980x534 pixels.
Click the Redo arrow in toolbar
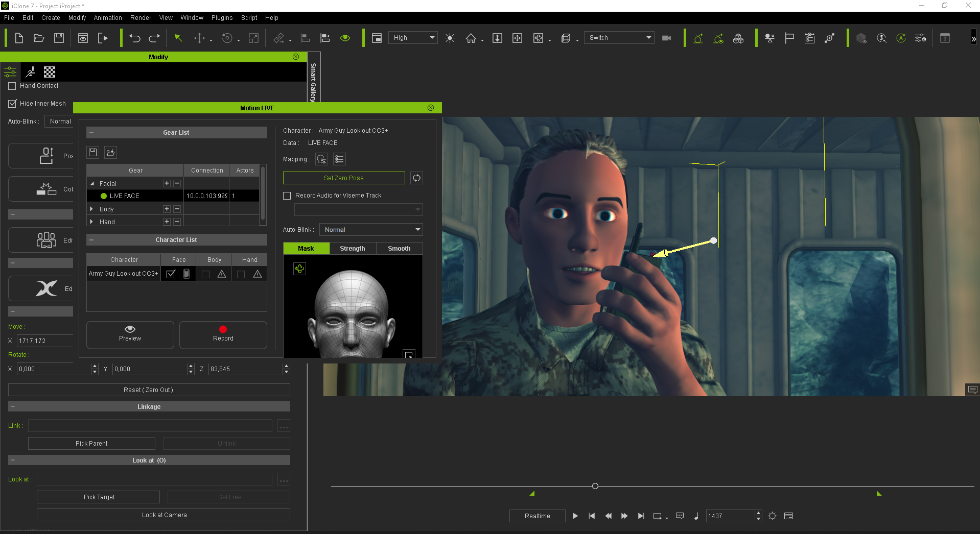tap(154, 38)
